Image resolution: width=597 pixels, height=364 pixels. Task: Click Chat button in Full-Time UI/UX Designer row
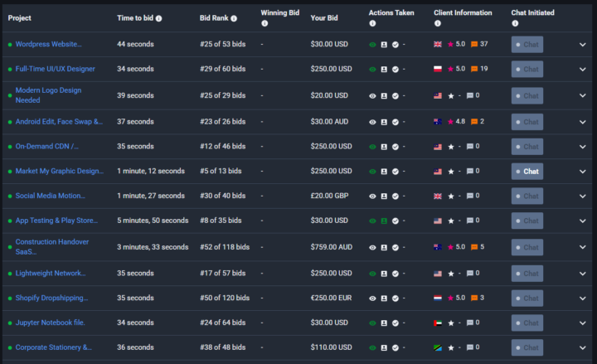pyautogui.click(x=527, y=70)
